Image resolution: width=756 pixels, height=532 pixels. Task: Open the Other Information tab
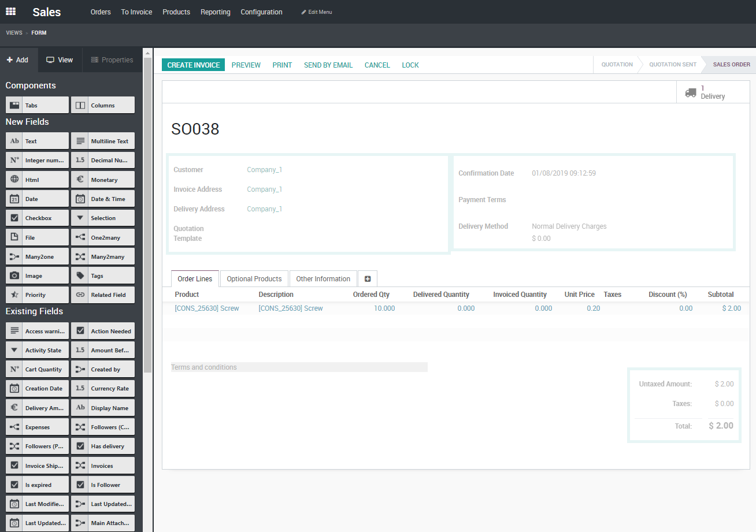coord(323,278)
